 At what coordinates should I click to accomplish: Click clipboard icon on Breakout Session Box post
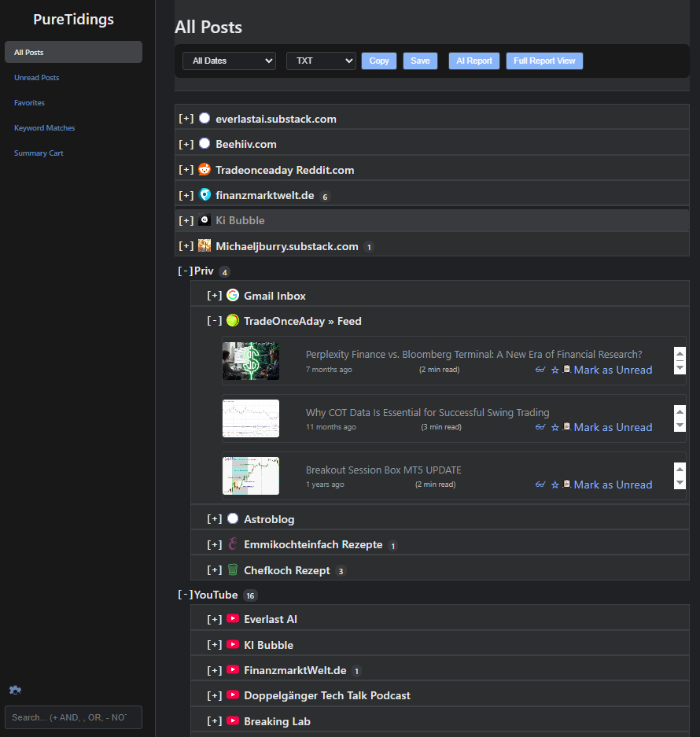click(567, 485)
